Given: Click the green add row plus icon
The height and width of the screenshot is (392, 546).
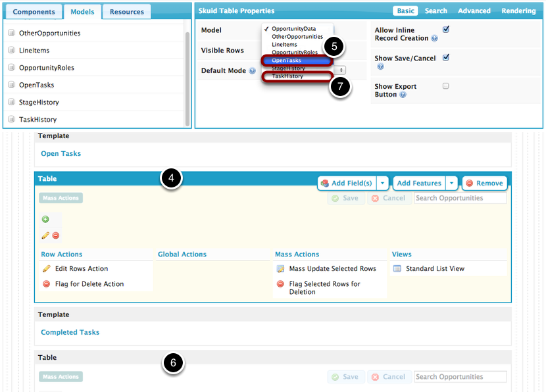Looking at the screenshot, I should (x=45, y=220).
